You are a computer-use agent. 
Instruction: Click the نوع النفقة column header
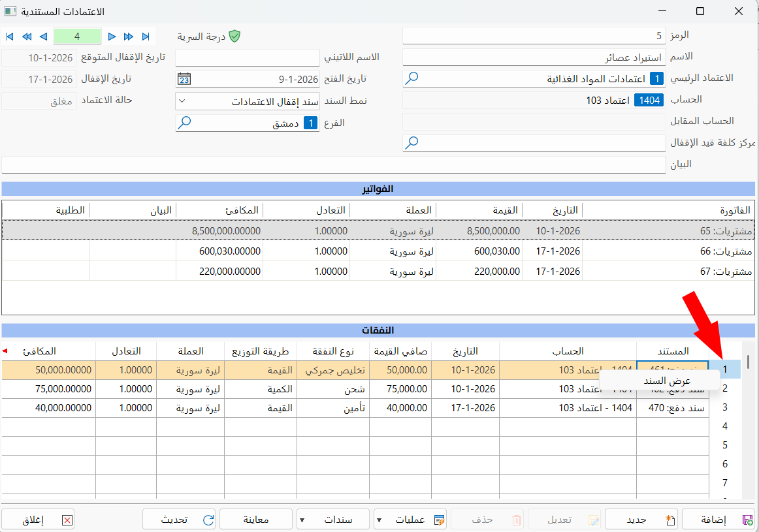click(333, 351)
